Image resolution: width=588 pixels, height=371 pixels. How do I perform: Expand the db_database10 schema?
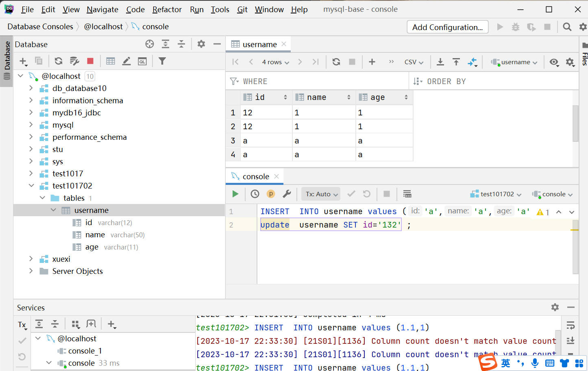pyautogui.click(x=31, y=88)
